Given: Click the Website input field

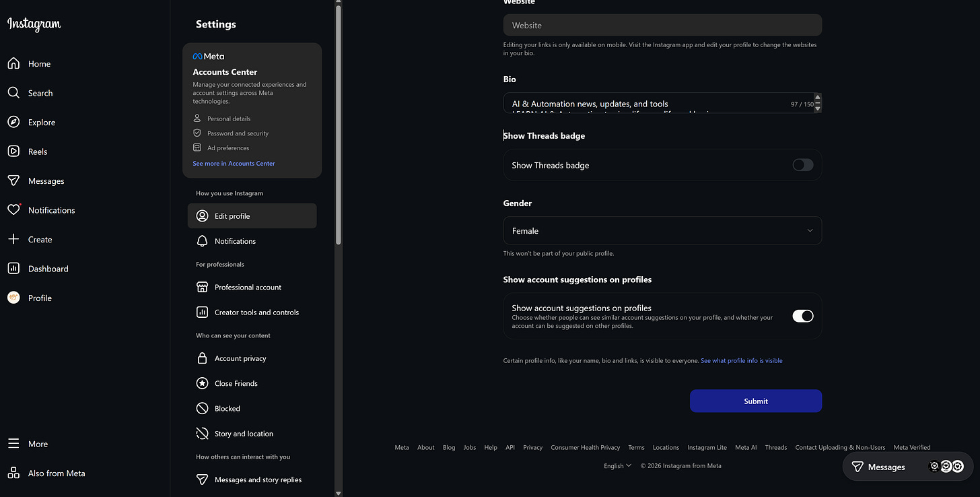Looking at the screenshot, I should [x=662, y=25].
